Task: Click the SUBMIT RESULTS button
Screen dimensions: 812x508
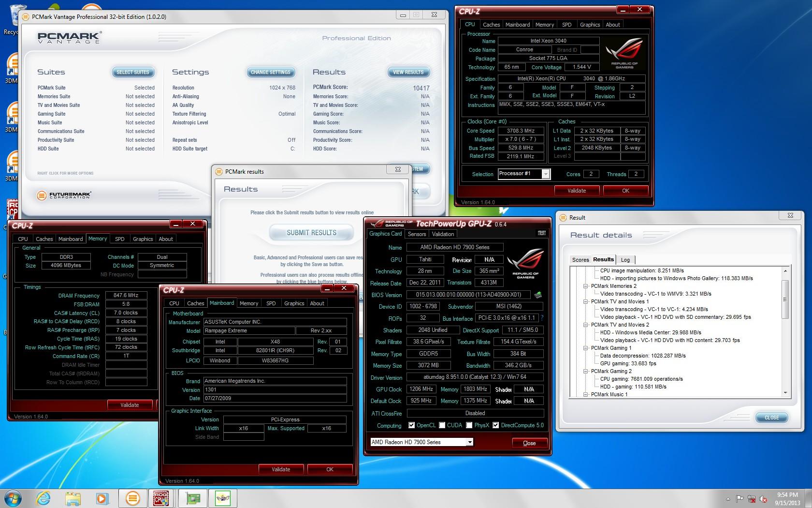Action: pyautogui.click(x=311, y=233)
